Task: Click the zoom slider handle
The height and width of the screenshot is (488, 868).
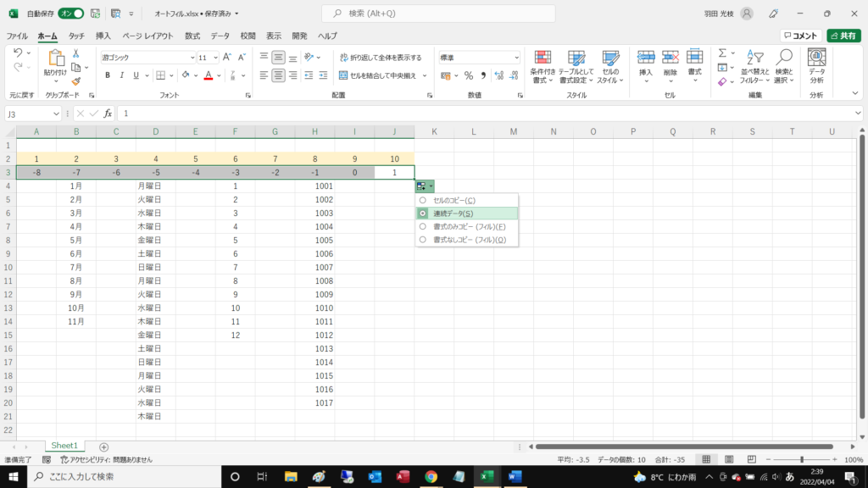Action: click(802, 460)
